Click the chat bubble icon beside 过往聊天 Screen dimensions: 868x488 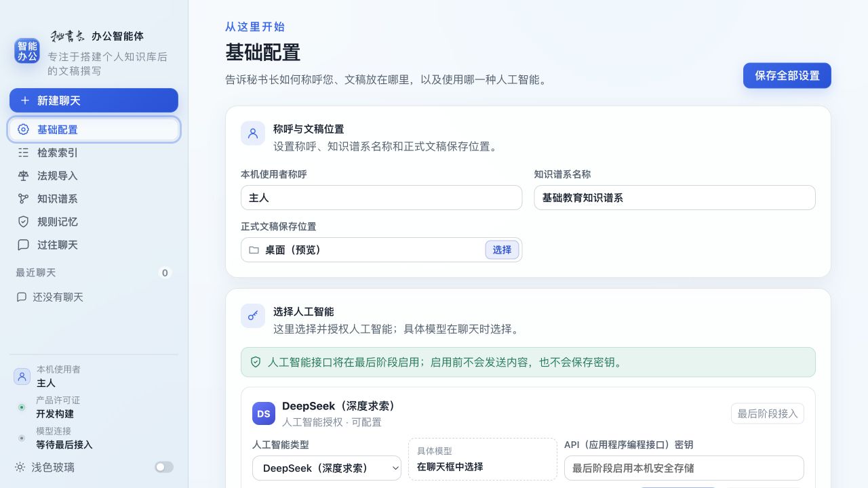(23, 245)
